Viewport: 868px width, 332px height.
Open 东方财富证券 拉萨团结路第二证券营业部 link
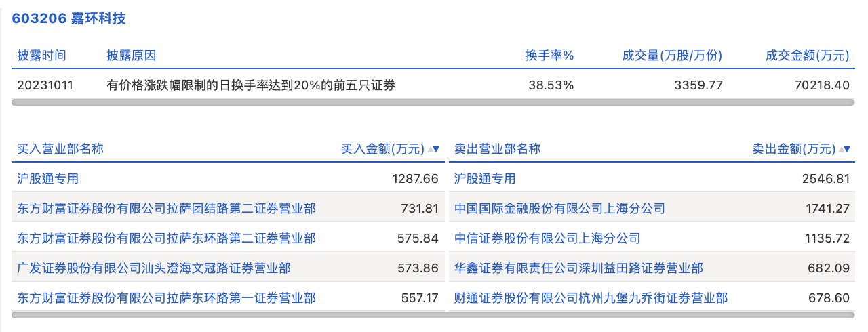(x=166, y=209)
